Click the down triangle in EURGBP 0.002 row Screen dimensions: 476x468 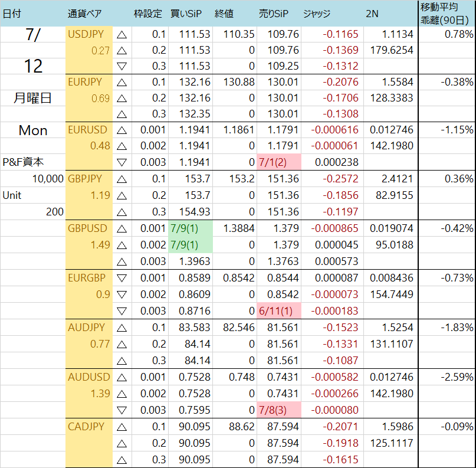tap(122, 294)
